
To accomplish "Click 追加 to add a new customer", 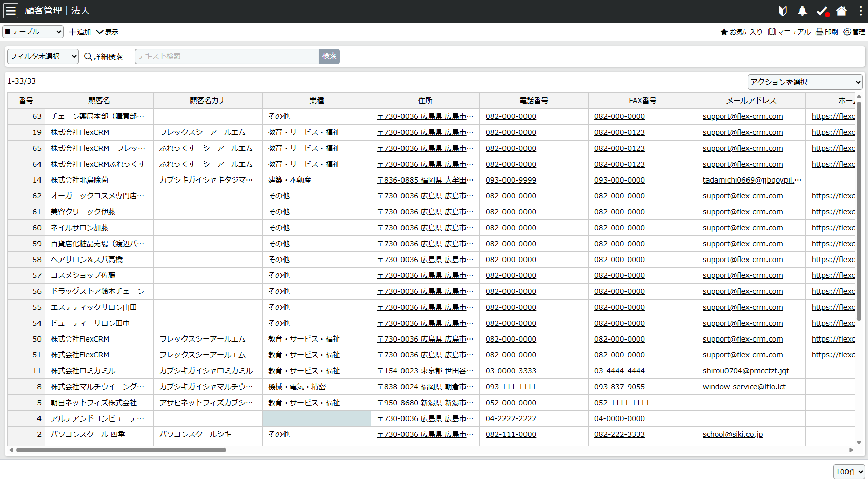I will (79, 31).
